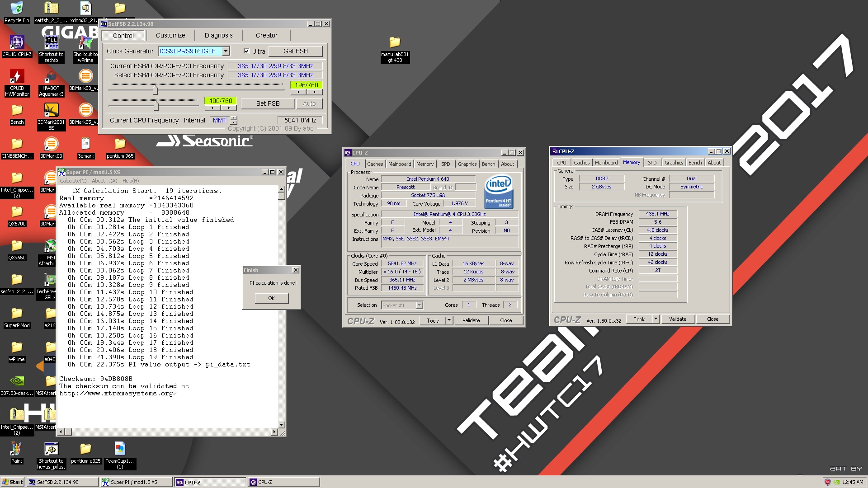Open the NVIDIA 307.83 driver installer icon

17,385
